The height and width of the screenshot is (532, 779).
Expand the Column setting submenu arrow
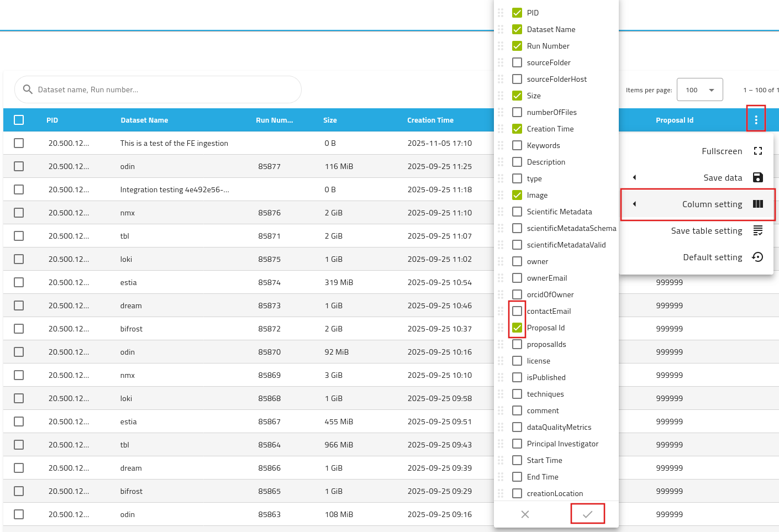[x=634, y=204]
